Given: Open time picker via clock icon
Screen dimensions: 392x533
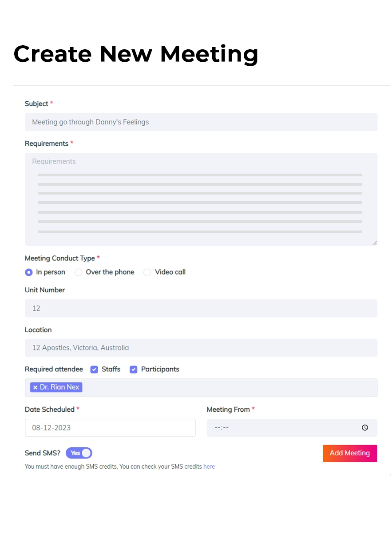Looking at the screenshot, I should click(365, 428).
